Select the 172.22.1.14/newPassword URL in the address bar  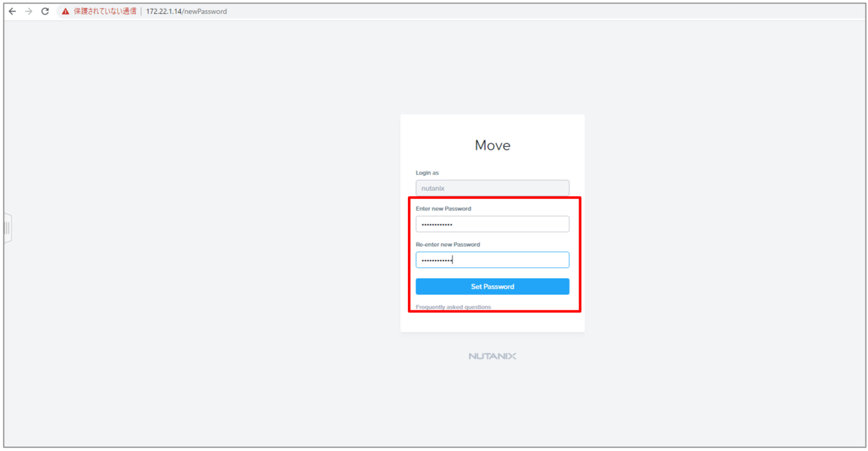click(x=186, y=12)
